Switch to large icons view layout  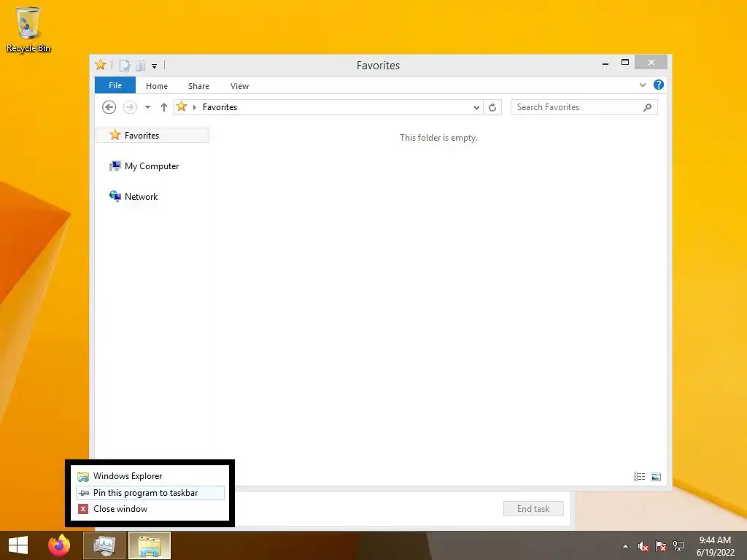point(656,477)
